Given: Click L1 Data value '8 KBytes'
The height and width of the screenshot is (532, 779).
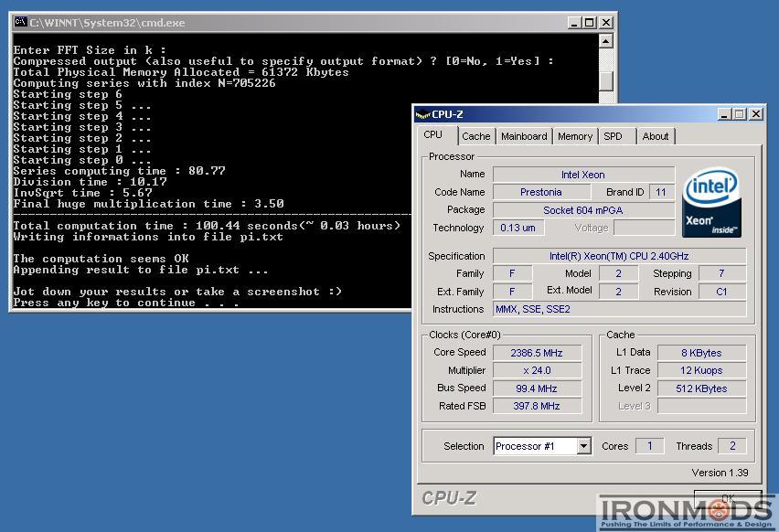Looking at the screenshot, I should (x=701, y=353).
